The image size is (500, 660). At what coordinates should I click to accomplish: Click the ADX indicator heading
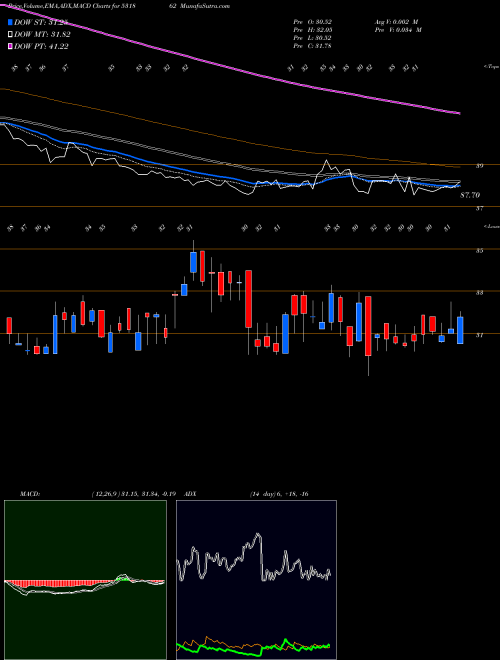[x=191, y=493]
